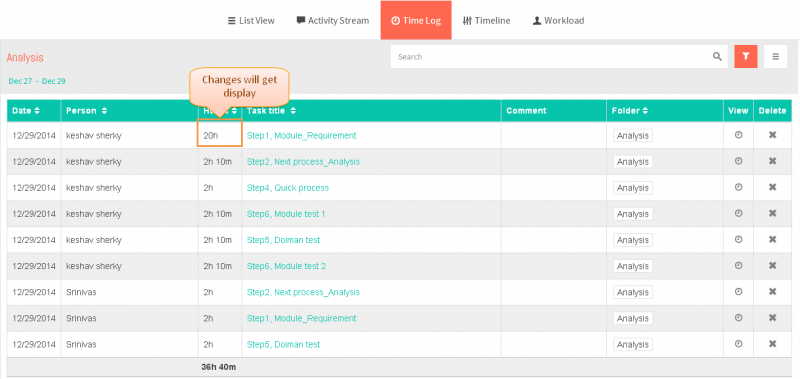Delete the Step4, Quick process entry
This screenshot has width=800, height=379.
(772, 187)
